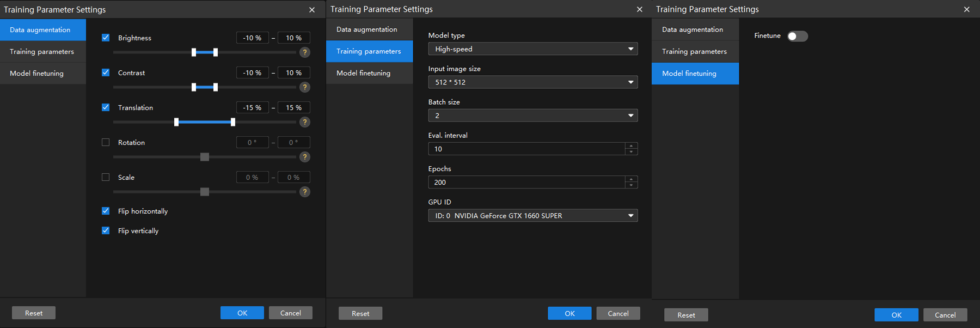Viewport: 980px width, 328px height.
Task: Select Data augmentation tab in left window
Action: [x=43, y=30]
